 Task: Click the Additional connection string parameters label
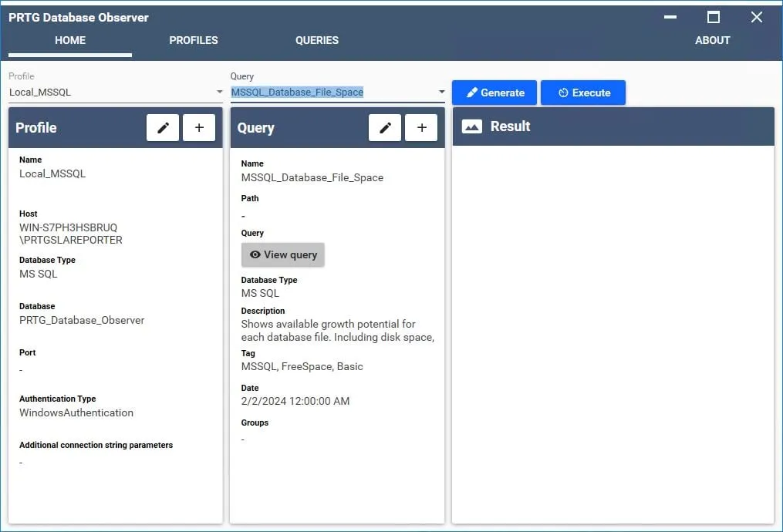tap(96, 445)
